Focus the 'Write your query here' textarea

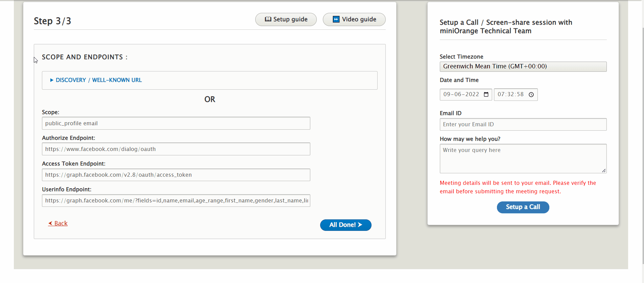[x=523, y=158]
